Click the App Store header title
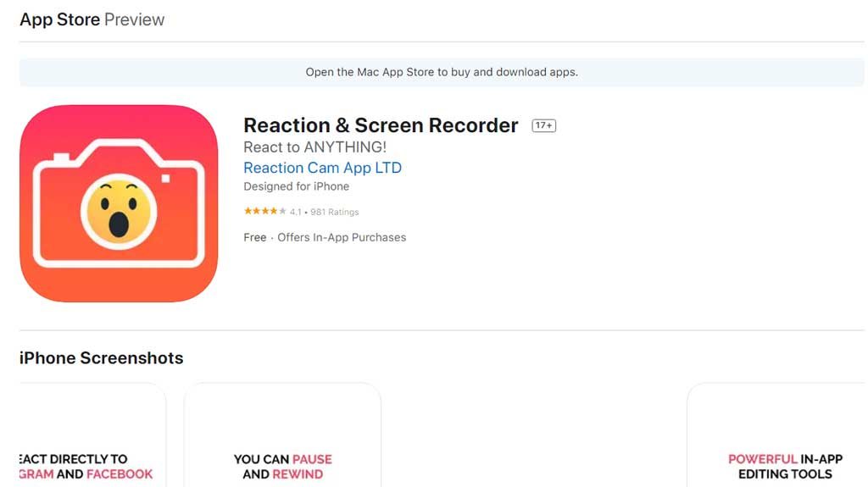Viewport: 868px width, 487px height. (x=59, y=19)
